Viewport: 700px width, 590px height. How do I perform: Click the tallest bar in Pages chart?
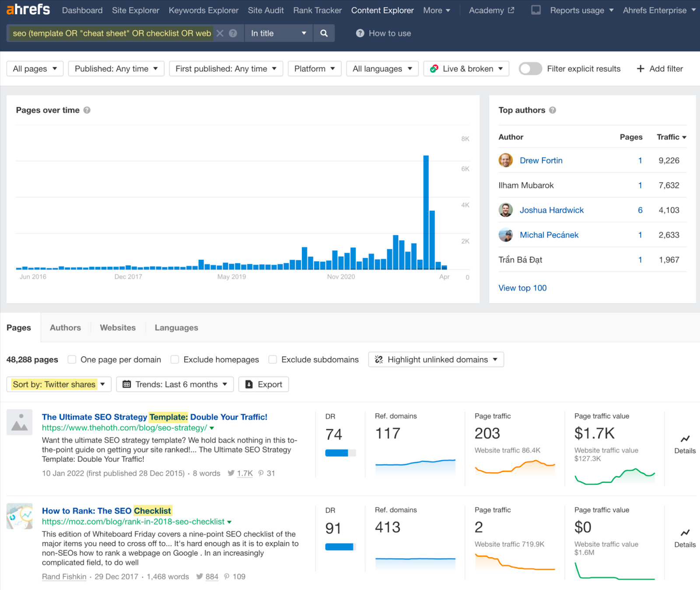pos(426,212)
